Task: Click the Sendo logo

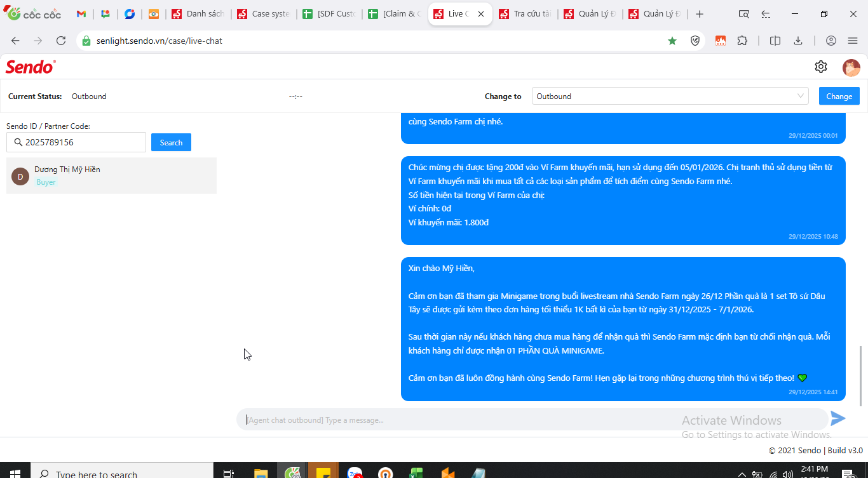Action: (31, 67)
